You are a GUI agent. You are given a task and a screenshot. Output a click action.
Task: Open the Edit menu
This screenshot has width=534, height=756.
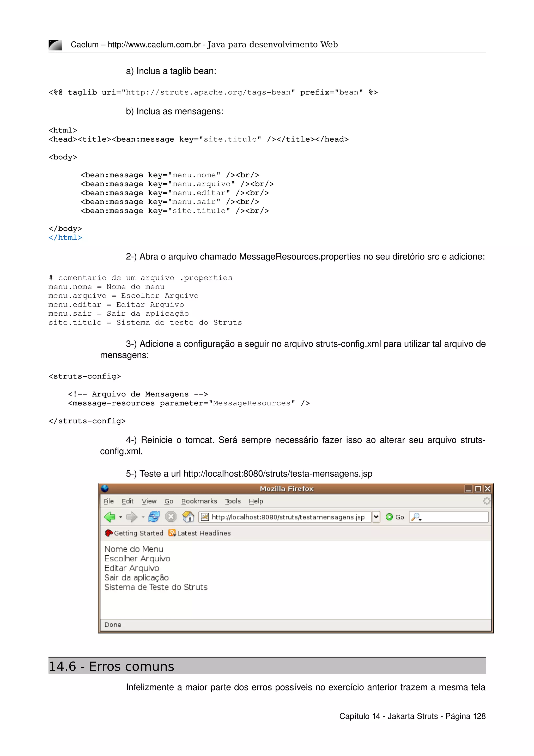(x=128, y=501)
